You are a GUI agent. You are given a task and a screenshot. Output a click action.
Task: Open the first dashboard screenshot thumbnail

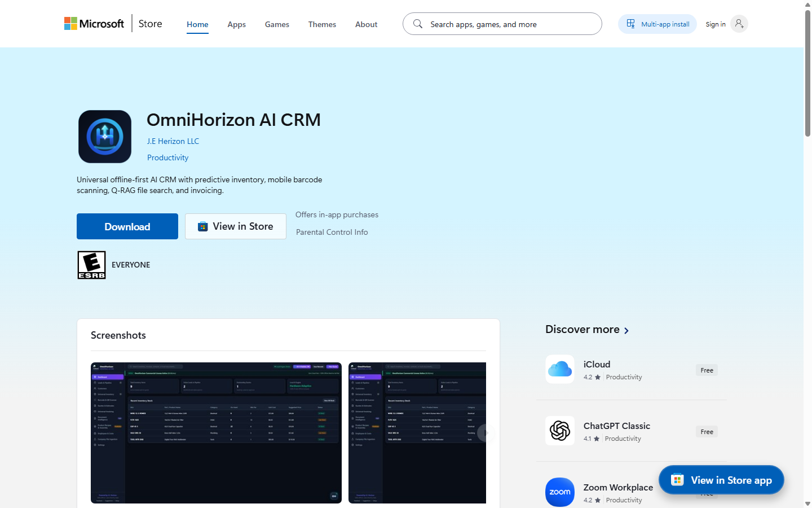pyautogui.click(x=216, y=433)
